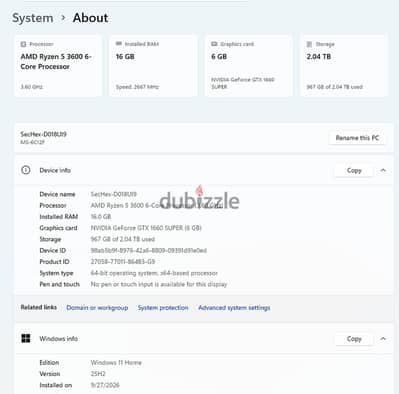The image size is (399, 394).
Task: Click the Device info circle icon
Action: point(26,170)
